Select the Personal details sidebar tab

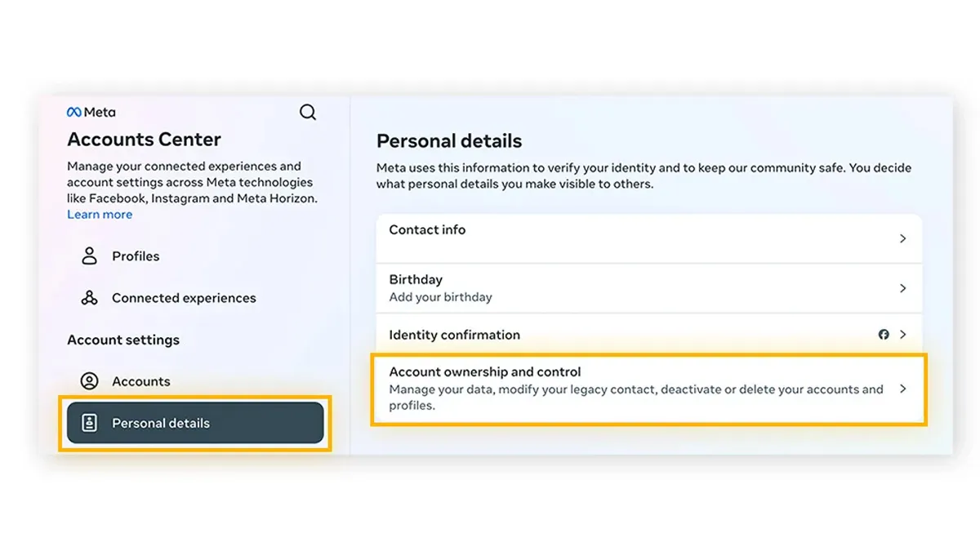(x=195, y=423)
